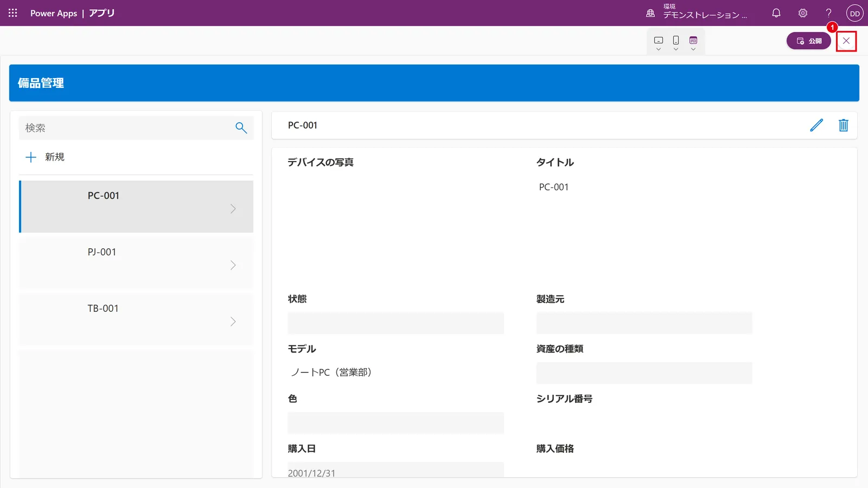Image resolution: width=868 pixels, height=488 pixels.
Task: Open the settings gear
Action: tap(803, 13)
